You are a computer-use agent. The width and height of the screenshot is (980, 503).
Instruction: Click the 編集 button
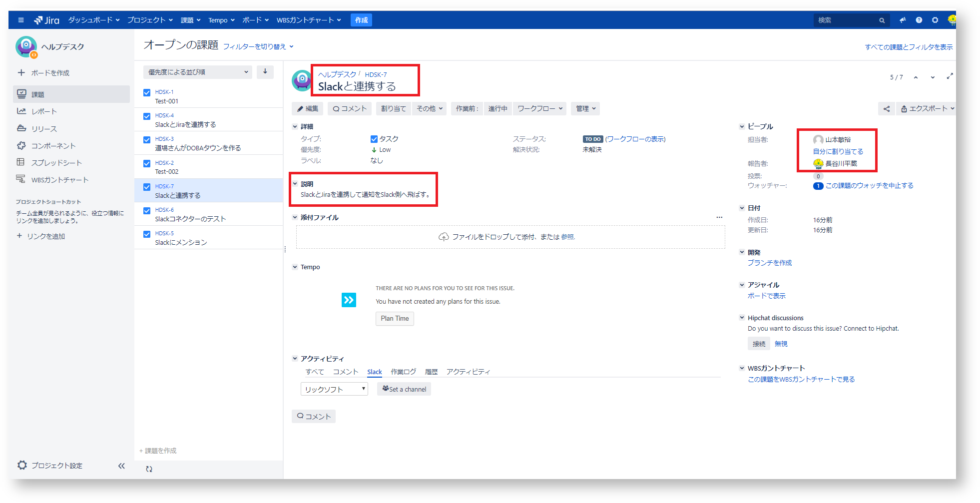(308, 108)
